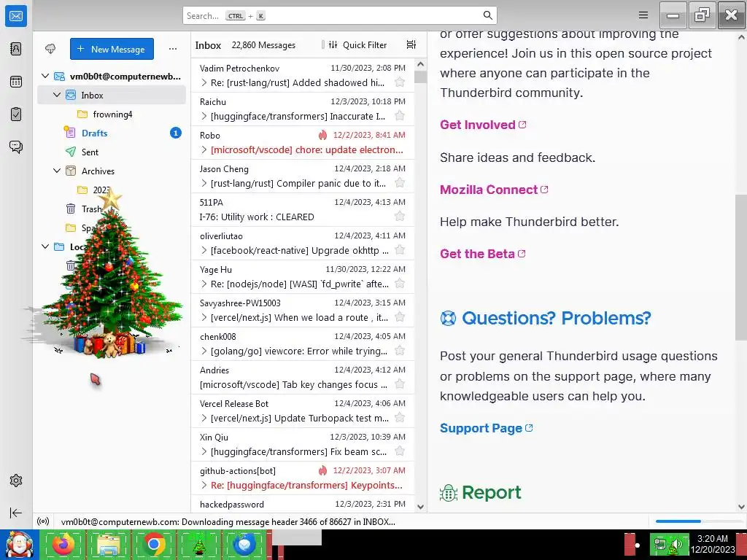The height and width of the screenshot is (560, 747).
Task: Open the Address Book space
Action: (x=16, y=49)
